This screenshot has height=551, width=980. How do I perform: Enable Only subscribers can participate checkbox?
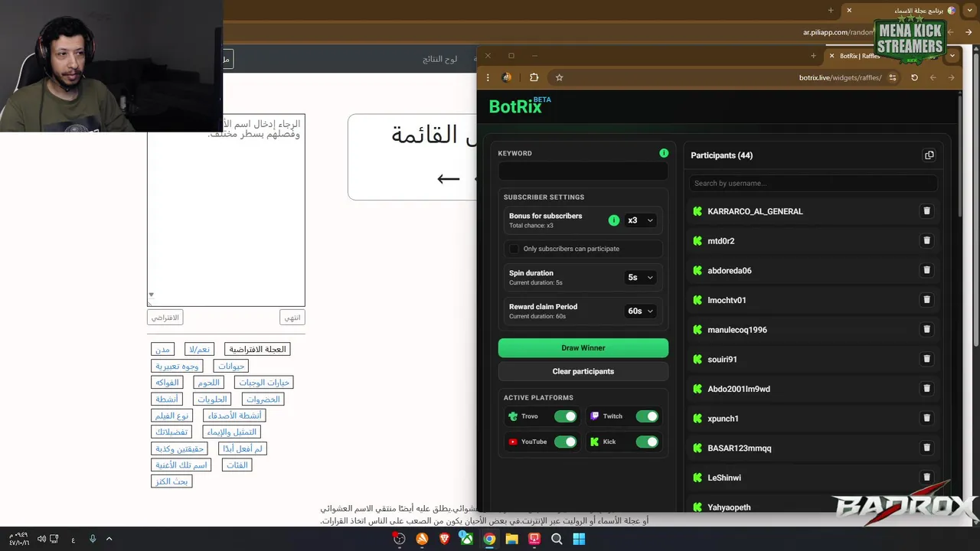click(514, 249)
